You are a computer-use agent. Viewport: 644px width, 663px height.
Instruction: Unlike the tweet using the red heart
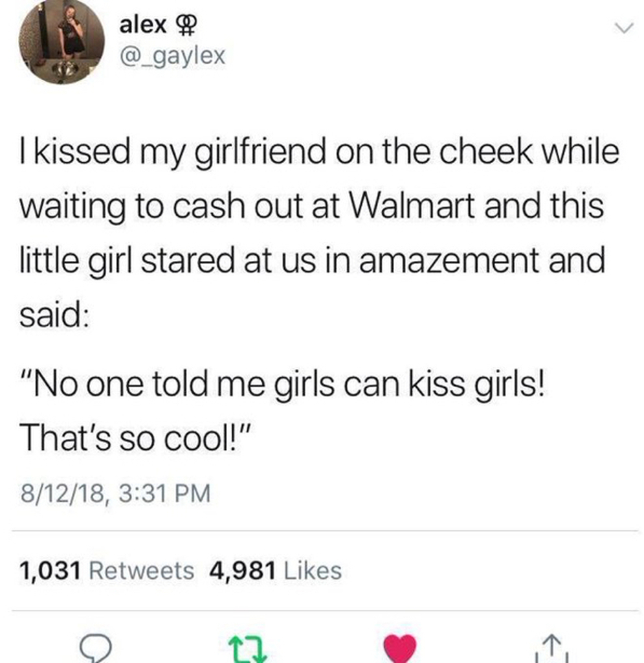(x=399, y=649)
